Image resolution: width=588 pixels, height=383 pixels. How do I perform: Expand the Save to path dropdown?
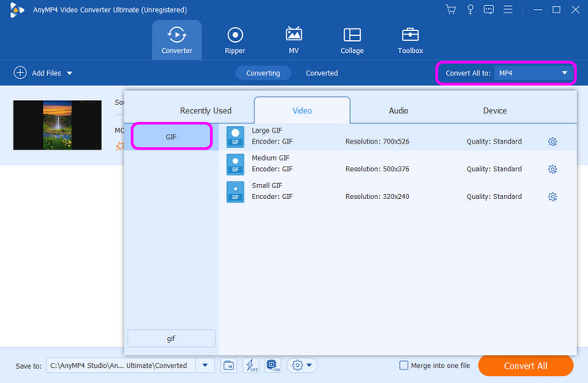[205, 365]
